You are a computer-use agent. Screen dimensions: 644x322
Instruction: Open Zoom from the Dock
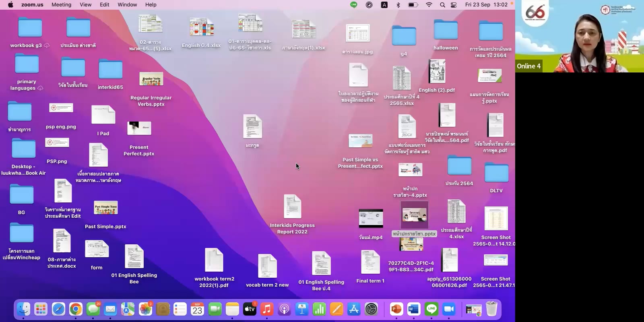click(449, 309)
